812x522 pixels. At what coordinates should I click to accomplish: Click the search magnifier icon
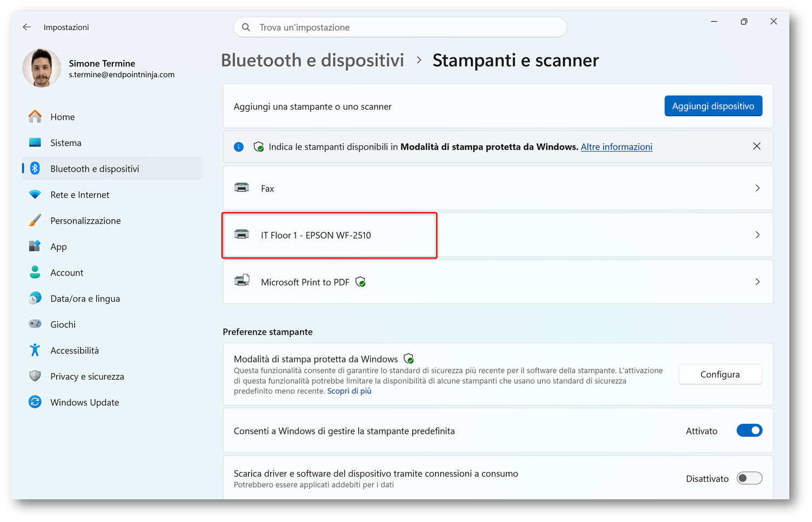pos(246,28)
